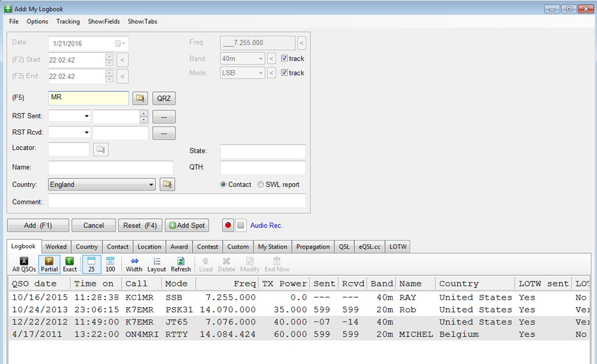The height and width of the screenshot is (364, 597).
Task: Switch to the Worked tab
Action: (56, 246)
